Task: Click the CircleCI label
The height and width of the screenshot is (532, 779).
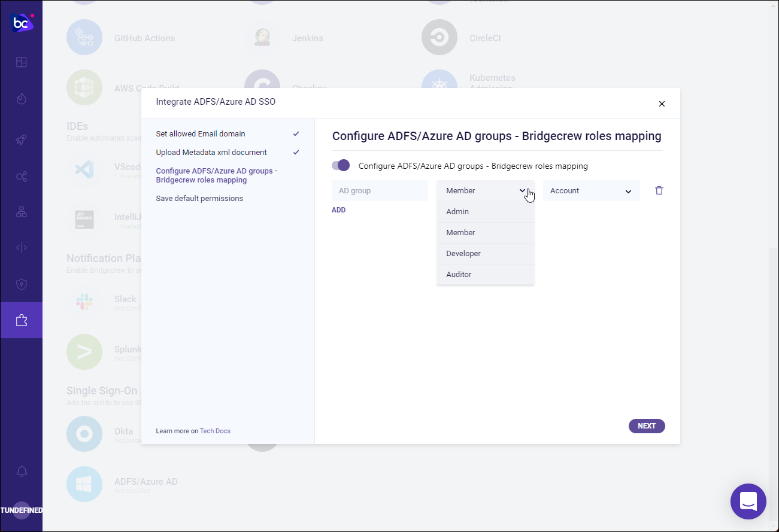Action: (485, 38)
